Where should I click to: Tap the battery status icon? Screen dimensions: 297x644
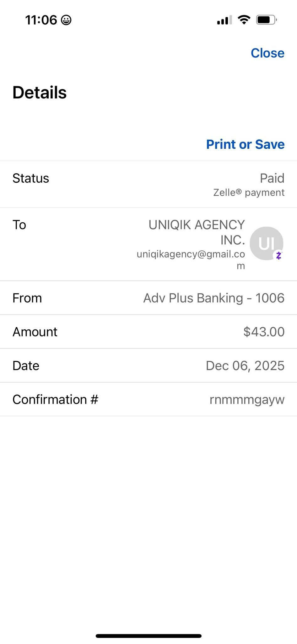(x=266, y=20)
